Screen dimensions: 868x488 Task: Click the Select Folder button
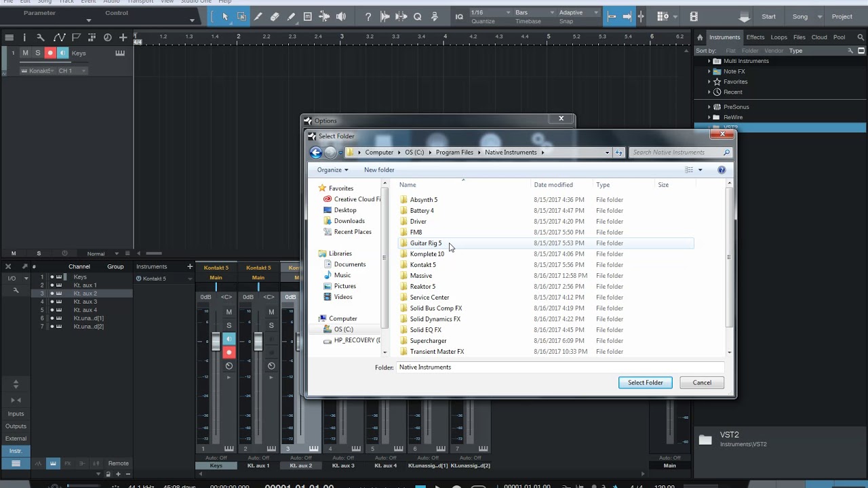click(x=645, y=383)
